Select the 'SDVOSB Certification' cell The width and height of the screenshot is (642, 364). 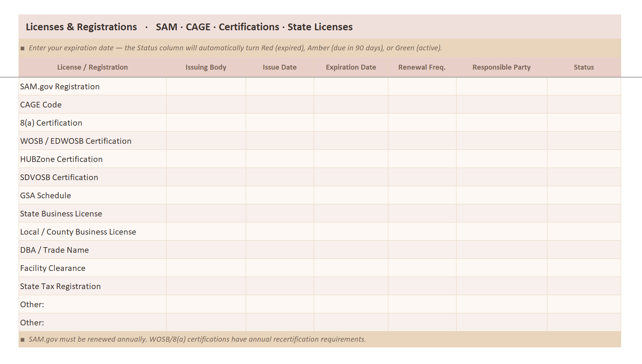pyautogui.click(x=92, y=177)
